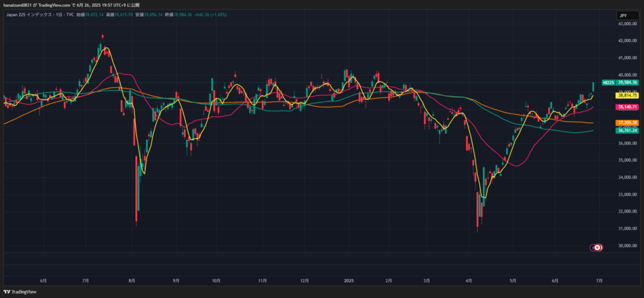Click the 10月 label on time axis
Image resolution: width=644 pixels, height=298 pixels.
[x=216, y=281]
